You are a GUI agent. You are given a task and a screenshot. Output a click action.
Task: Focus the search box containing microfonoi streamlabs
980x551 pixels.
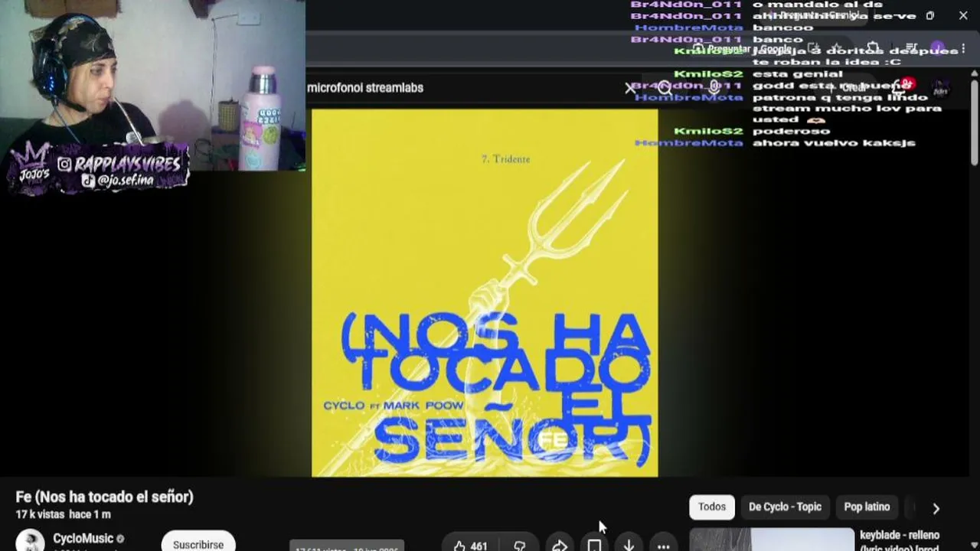point(463,88)
